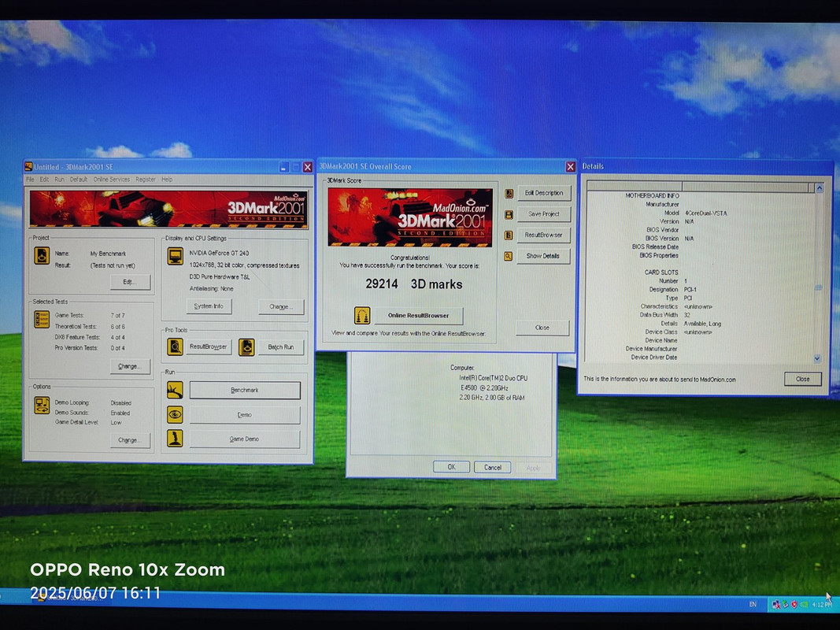The width and height of the screenshot is (840, 630).
Task: Open the Register menu
Action: (145, 180)
